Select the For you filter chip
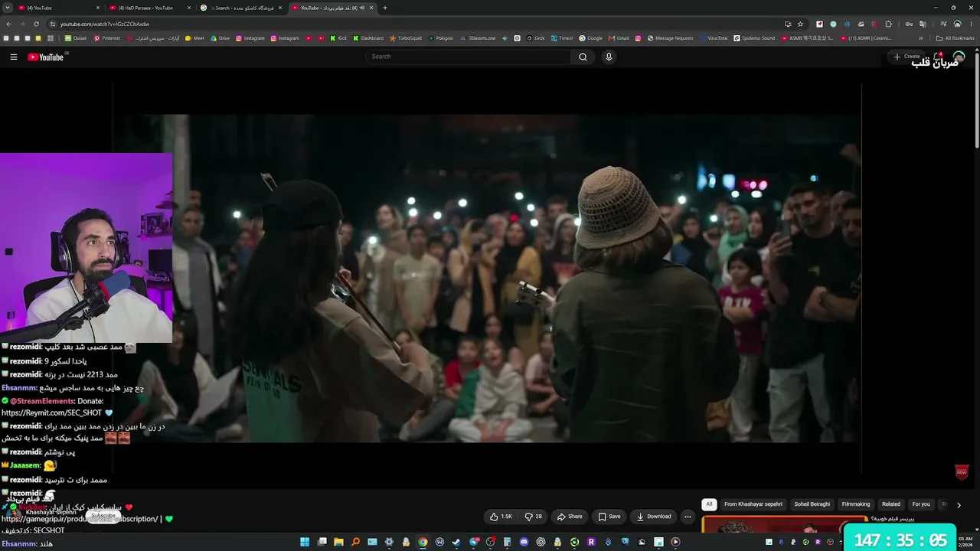 pyautogui.click(x=921, y=504)
